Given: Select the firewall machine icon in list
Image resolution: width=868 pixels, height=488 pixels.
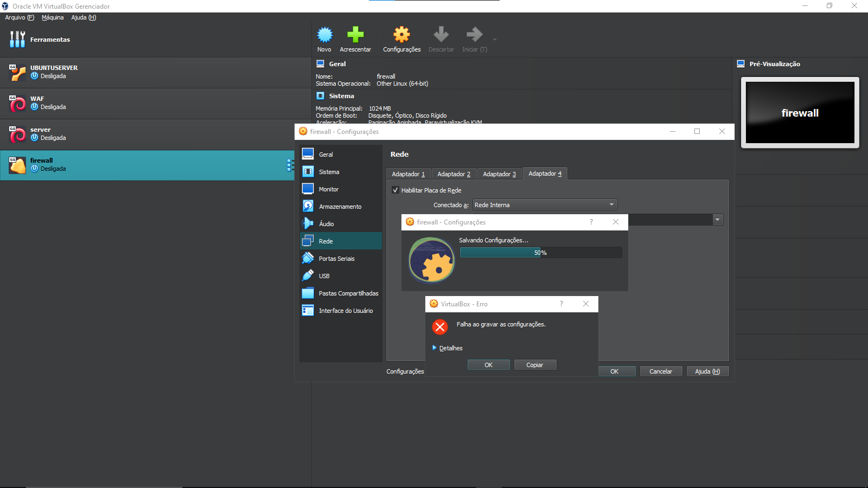Looking at the screenshot, I should (17, 165).
